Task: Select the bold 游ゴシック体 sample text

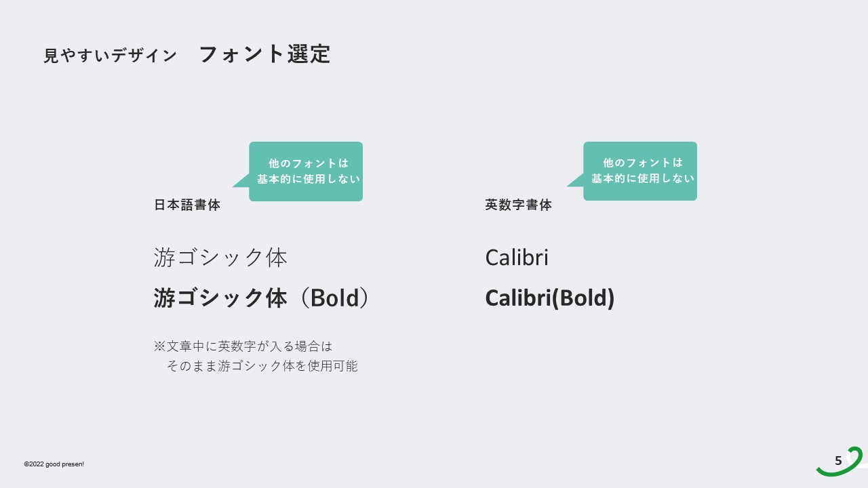Action: coord(220,298)
